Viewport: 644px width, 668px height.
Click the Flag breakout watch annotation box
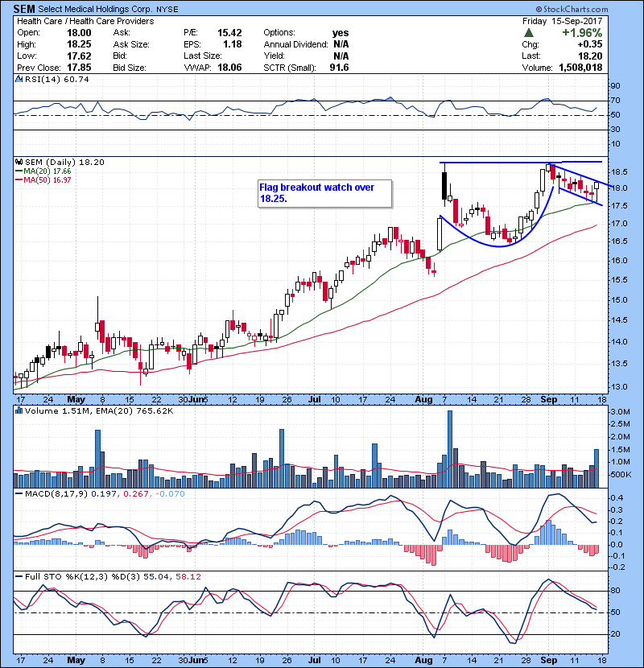(x=324, y=194)
